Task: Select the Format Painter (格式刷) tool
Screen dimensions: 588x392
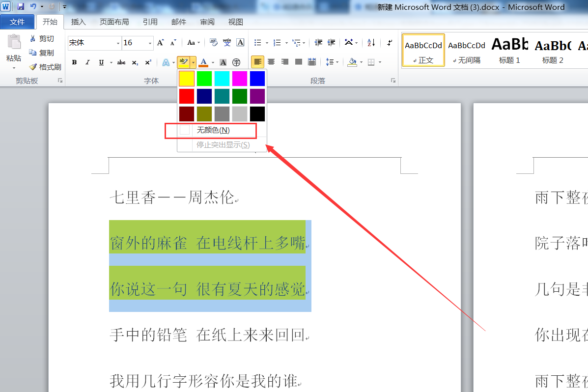Action: (45, 67)
